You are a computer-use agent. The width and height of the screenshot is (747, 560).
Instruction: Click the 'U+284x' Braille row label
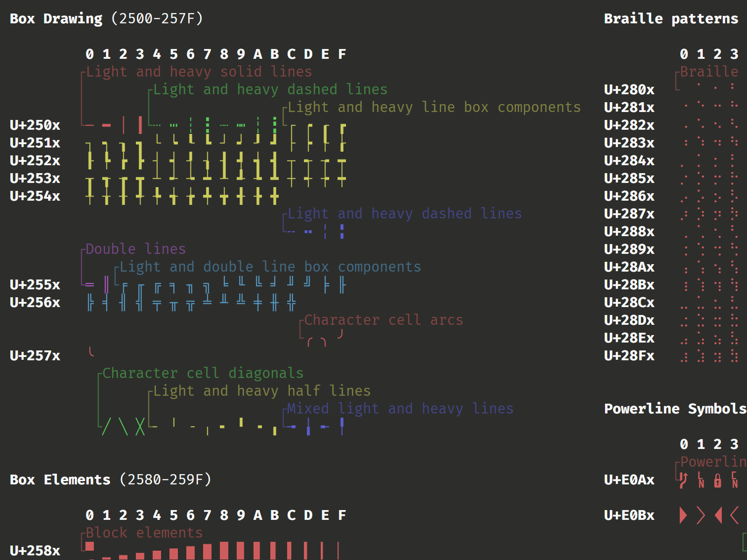click(629, 161)
